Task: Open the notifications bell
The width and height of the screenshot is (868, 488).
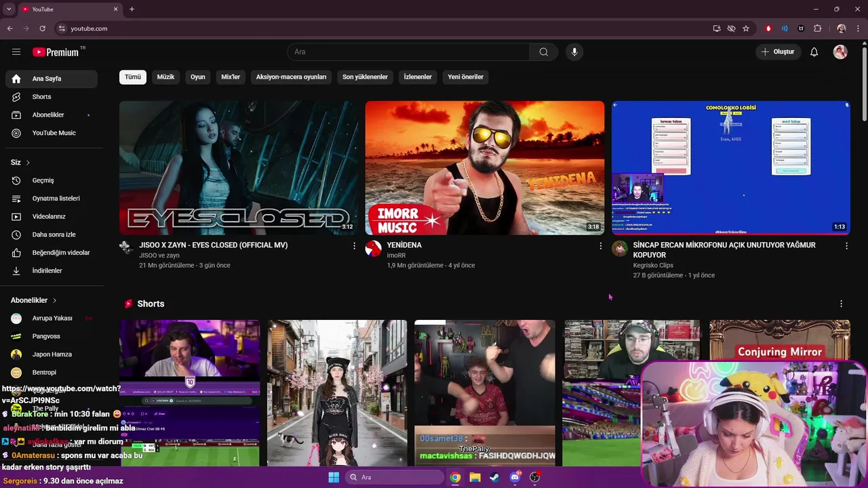Action: [x=814, y=52]
